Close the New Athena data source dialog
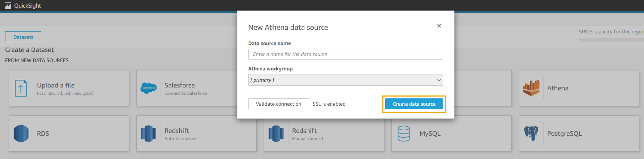The image size is (644, 159). 439,26
